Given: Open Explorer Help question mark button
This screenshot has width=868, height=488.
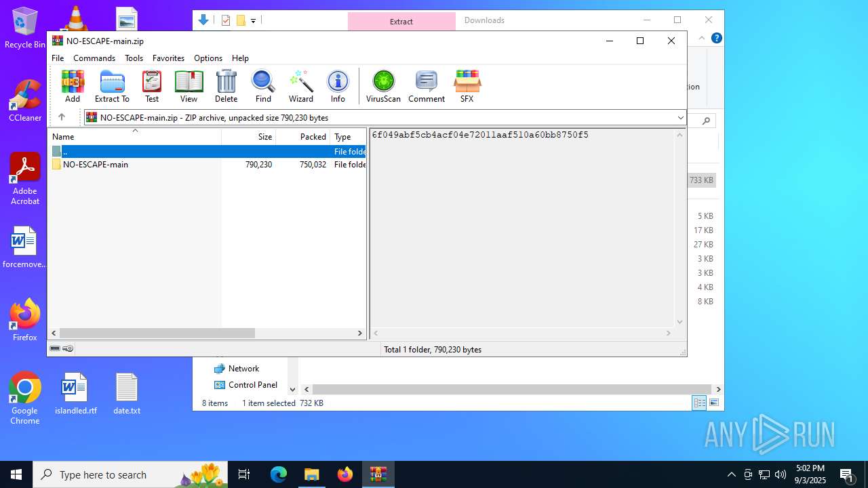Looking at the screenshot, I should click(716, 39).
